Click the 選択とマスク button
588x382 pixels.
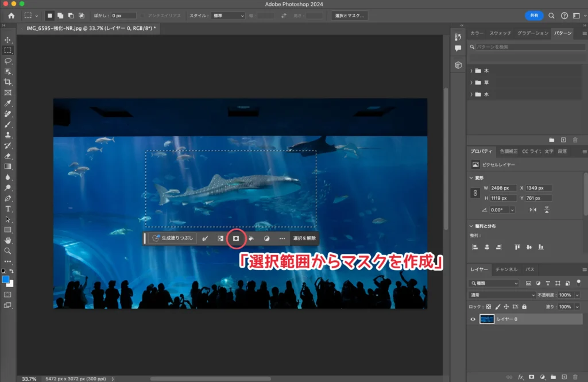[x=349, y=16]
